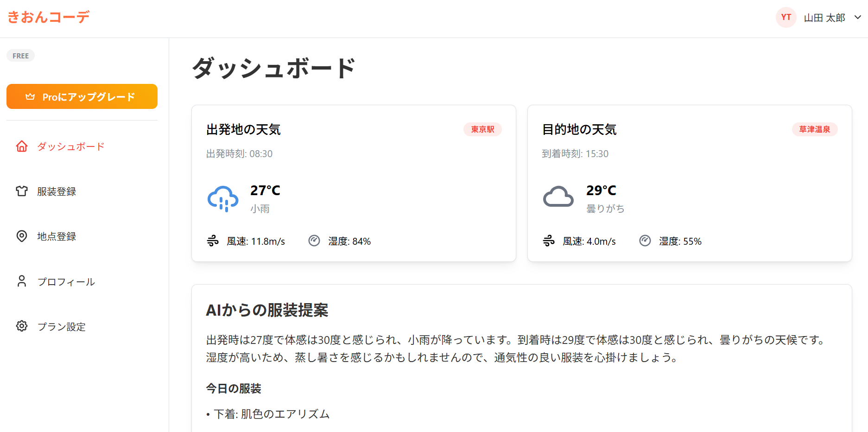Click the shirt icon next to 服装登録
Image resolution: width=868 pixels, height=432 pixels.
21,191
